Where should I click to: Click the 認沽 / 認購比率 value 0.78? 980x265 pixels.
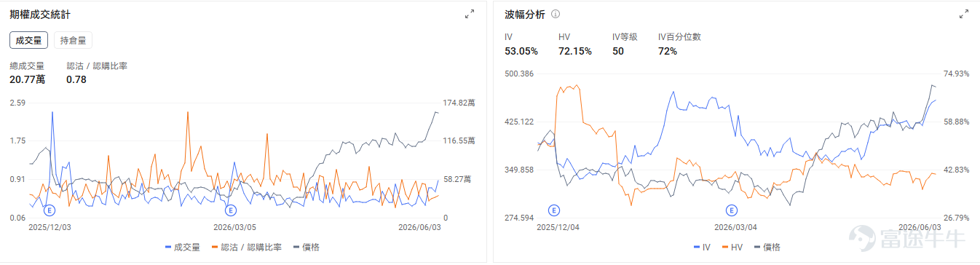click(76, 79)
